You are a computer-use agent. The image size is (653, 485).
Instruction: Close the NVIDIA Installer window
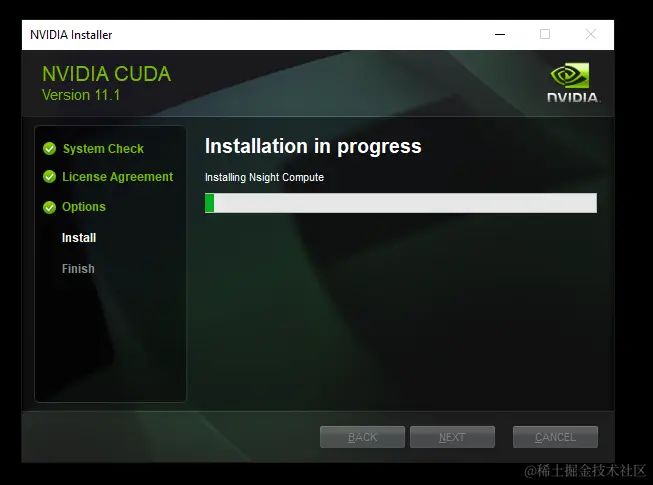tap(591, 35)
